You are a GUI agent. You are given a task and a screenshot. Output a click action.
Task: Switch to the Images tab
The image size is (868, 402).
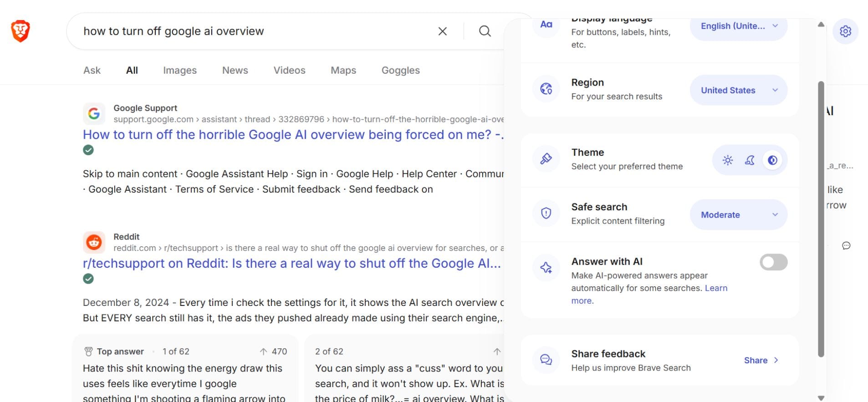click(x=180, y=70)
